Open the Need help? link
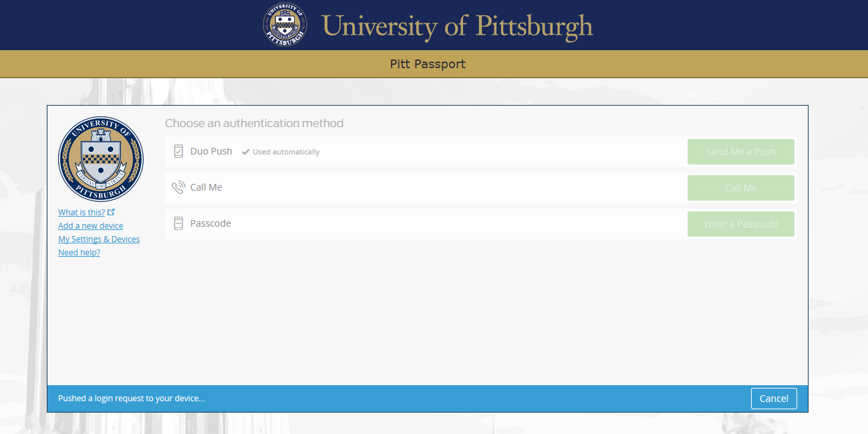Screen dimensions: 868x434 79,253
